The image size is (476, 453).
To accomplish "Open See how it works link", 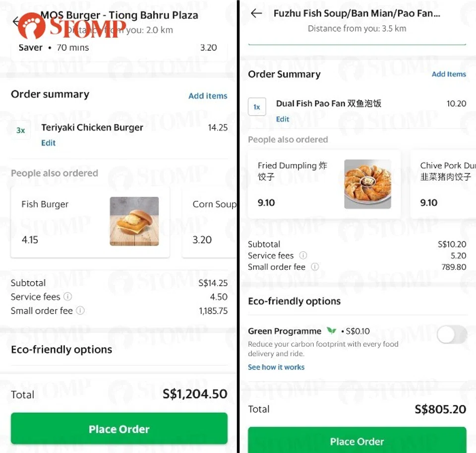I will pos(276,367).
